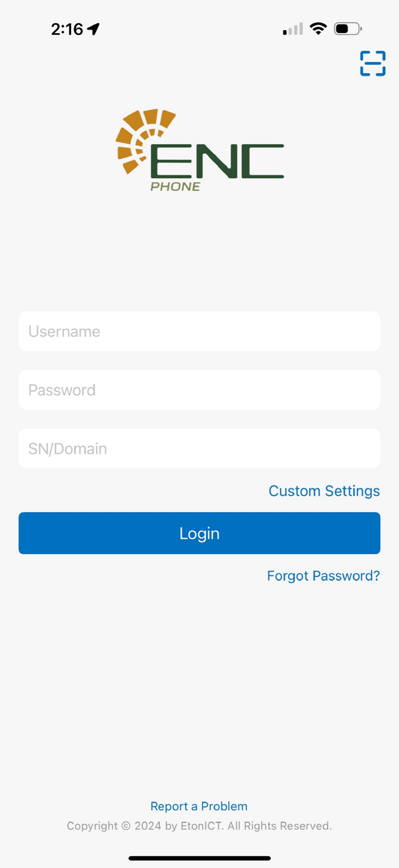Click the Wi-Fi icon in status bar
Screen dimensions: 399x868
pyautogui.click(x=318, y=28)
